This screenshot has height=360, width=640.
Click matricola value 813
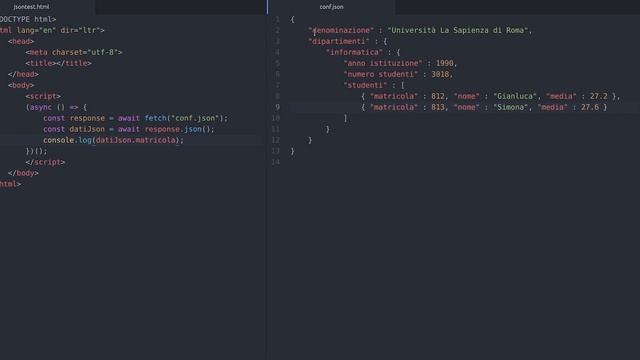tap(438, 107)
